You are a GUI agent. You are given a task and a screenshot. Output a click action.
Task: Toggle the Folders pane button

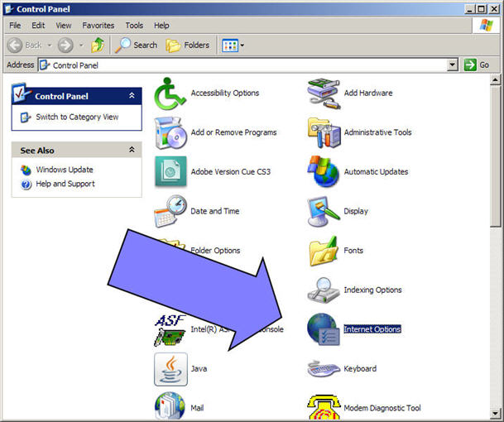click(188, 46)
